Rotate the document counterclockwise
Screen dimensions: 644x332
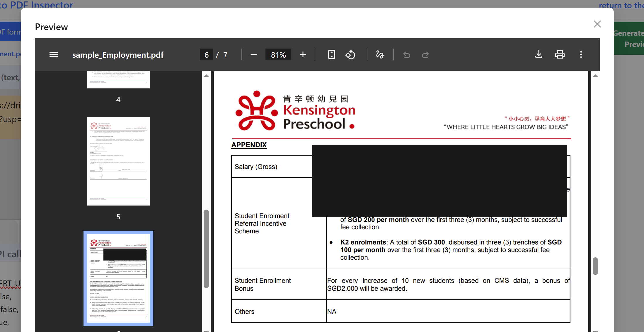[350, 55]
